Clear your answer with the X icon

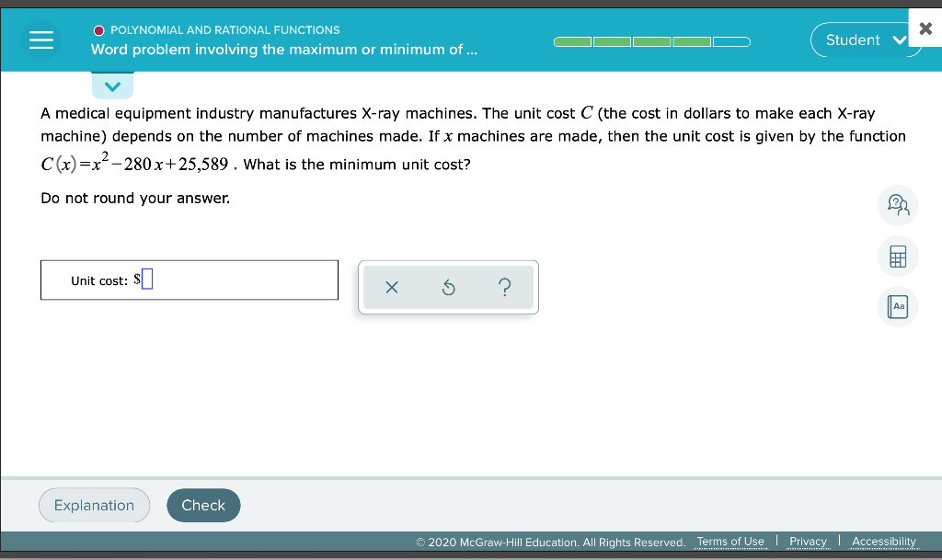tap(391, 288)
